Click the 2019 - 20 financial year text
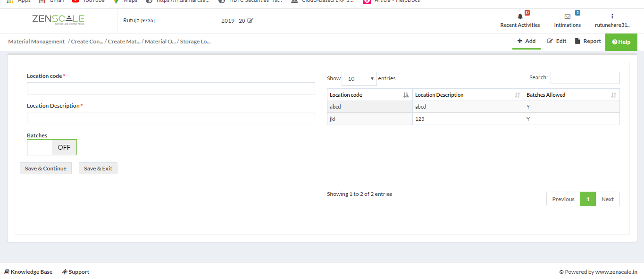Viewport: 644px width, 279px height. coord(233,21)
